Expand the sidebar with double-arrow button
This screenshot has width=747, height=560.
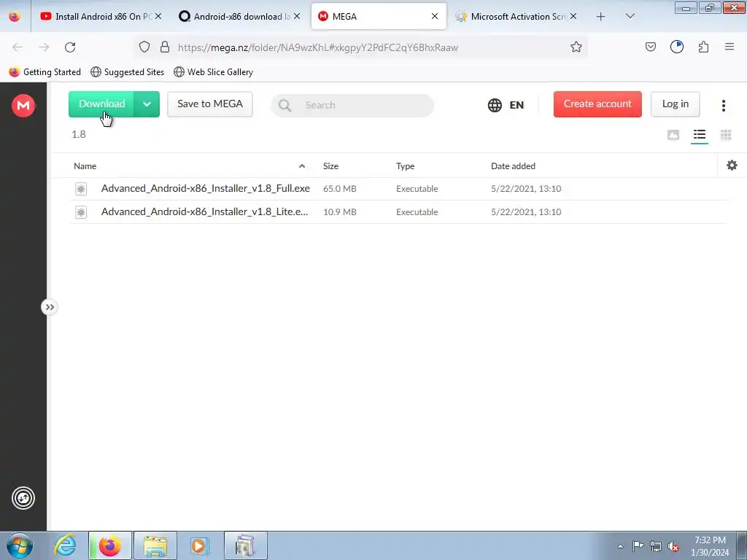pyautogui.click(x=50, y=307)
